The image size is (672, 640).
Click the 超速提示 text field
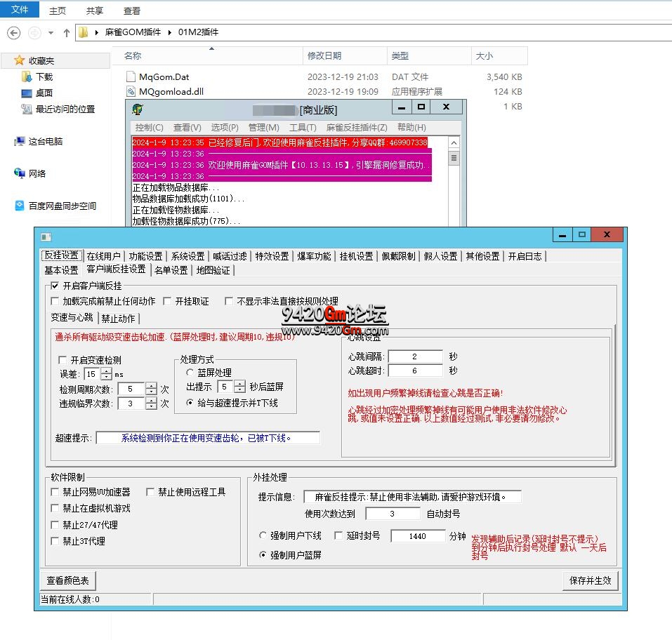coord(208,438)
